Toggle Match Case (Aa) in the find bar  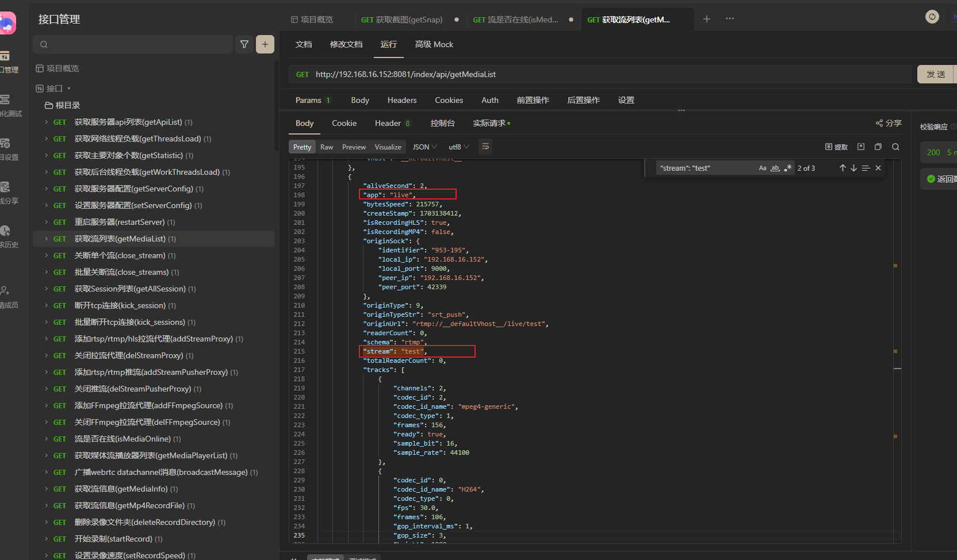pos(763,168)
